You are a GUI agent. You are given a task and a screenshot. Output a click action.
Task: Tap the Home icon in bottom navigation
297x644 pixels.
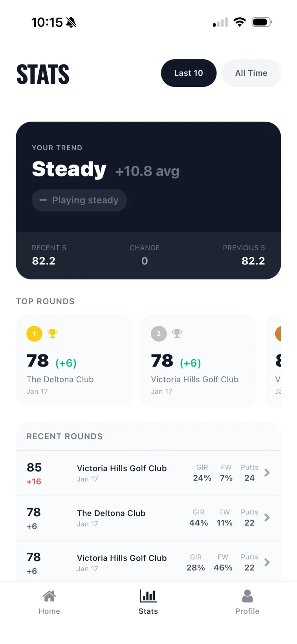tap(49, 595)
